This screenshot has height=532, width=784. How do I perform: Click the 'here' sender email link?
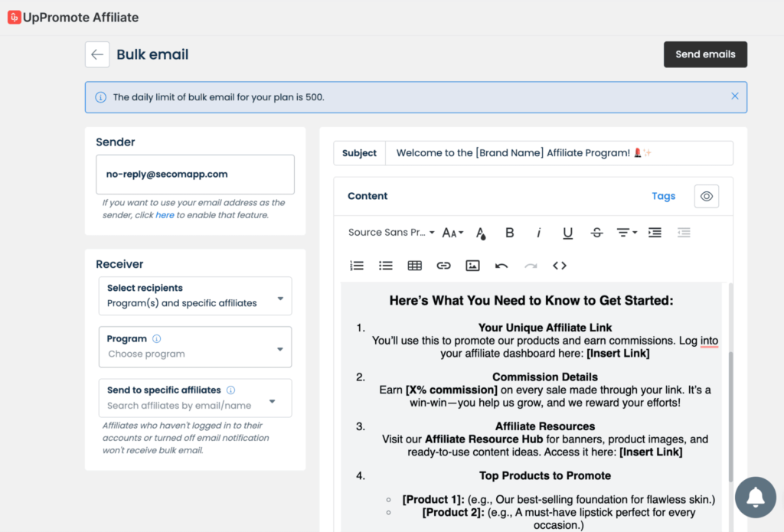click(x=165, y=215)
